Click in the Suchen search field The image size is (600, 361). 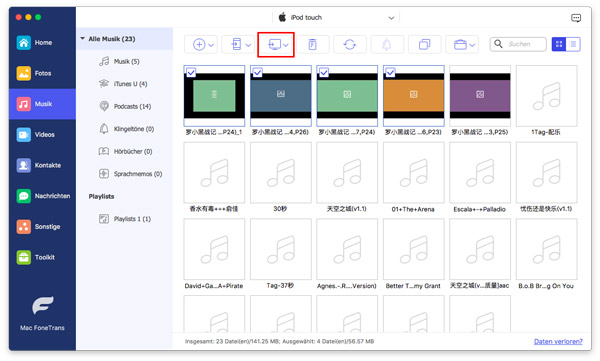518,44
